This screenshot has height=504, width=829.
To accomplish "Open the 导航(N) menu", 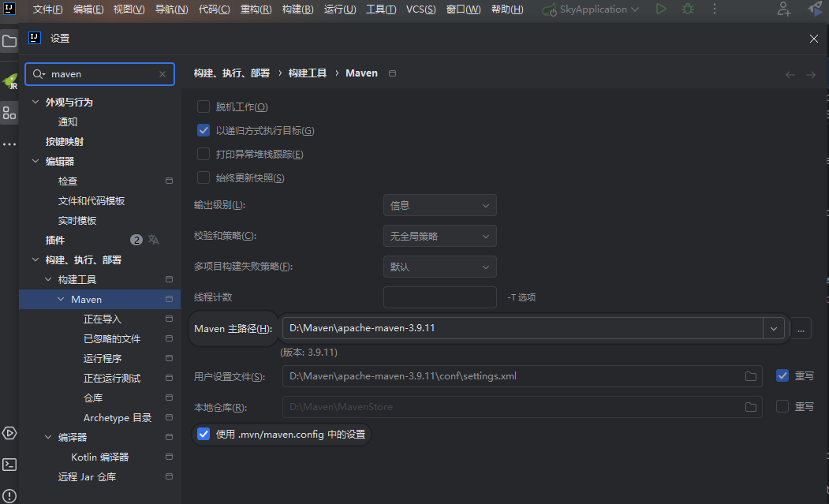I will click(171, 9).
